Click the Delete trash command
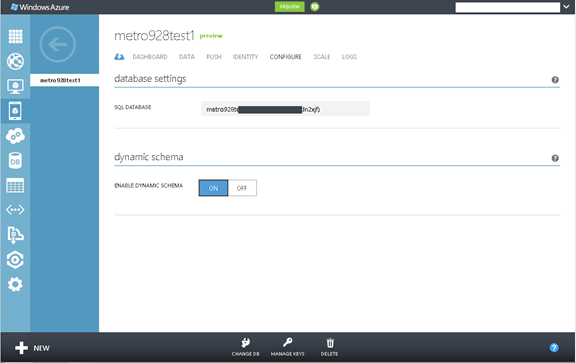This screenshot has width=576, height=363. 330,347
